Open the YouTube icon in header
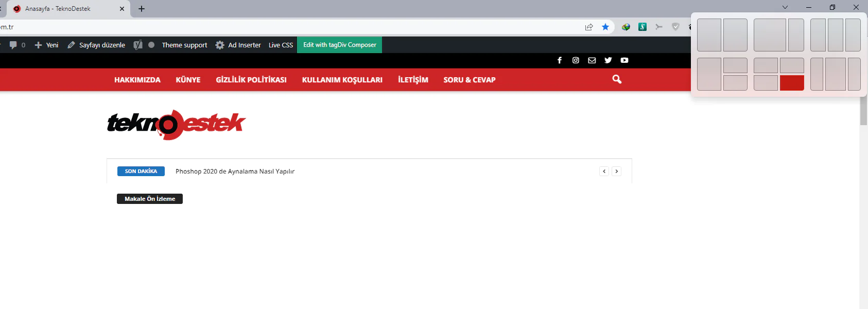Screen dimensions: 868x309 (x=624, y=60)
